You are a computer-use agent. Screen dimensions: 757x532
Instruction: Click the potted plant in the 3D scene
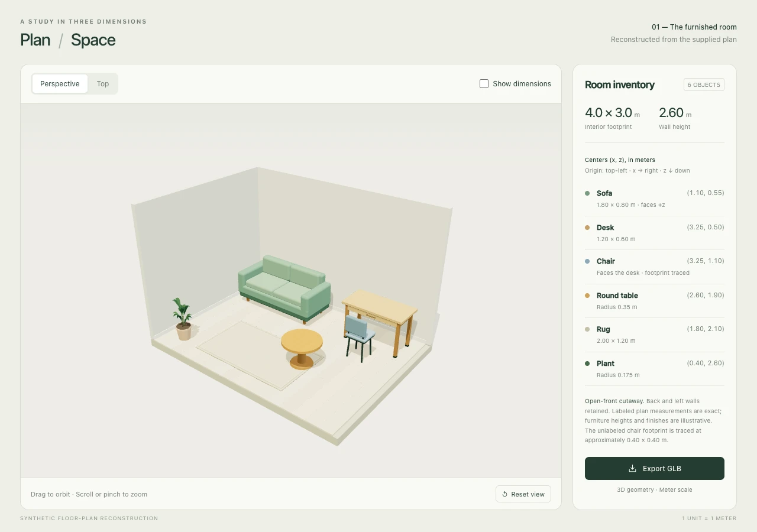coord(183,319)
